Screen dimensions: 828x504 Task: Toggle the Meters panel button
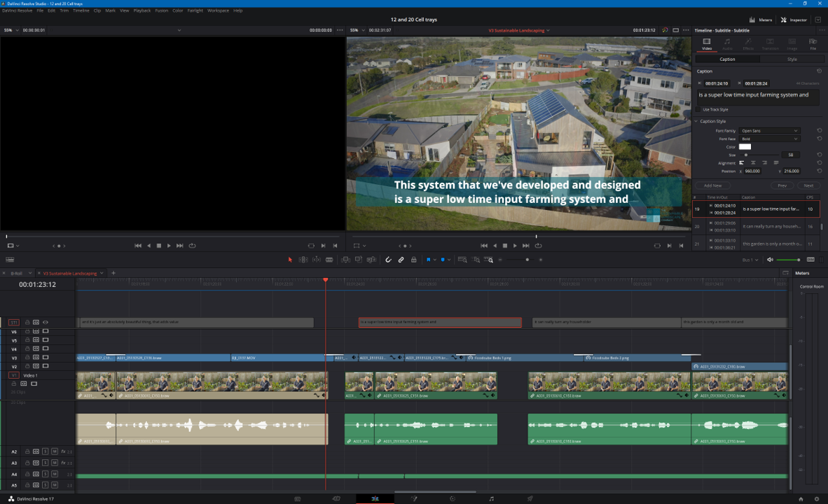[x=761, y=20]
